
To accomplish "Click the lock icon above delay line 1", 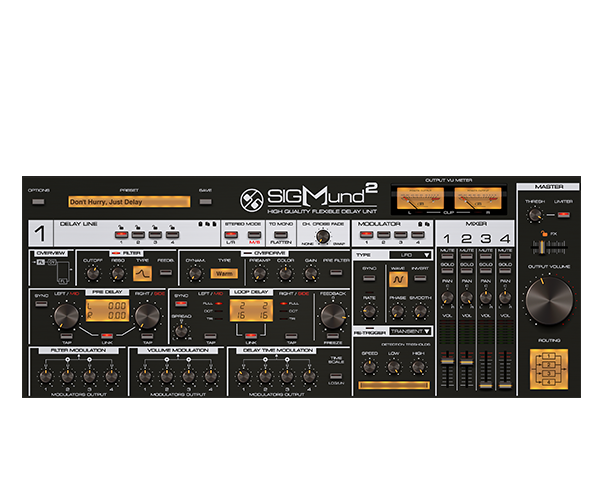I will (x=120, y=227).
